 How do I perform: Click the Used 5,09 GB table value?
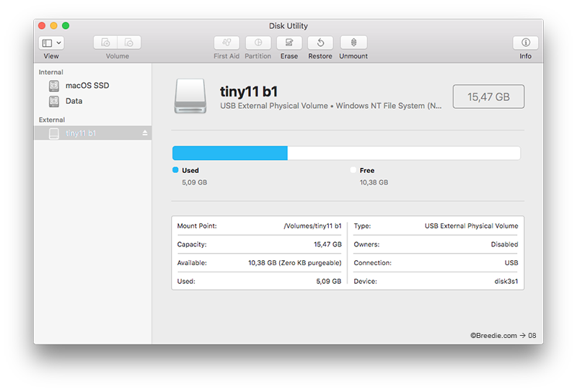[329, 281]
